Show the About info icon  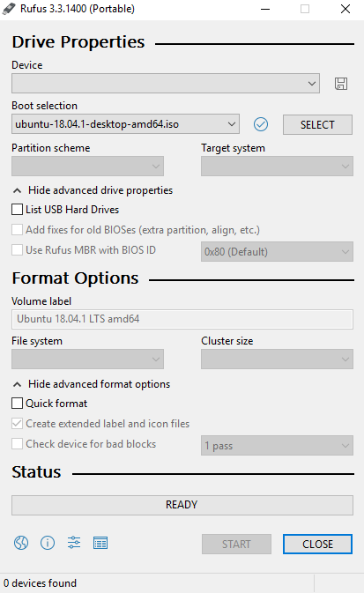pos(48,543)
